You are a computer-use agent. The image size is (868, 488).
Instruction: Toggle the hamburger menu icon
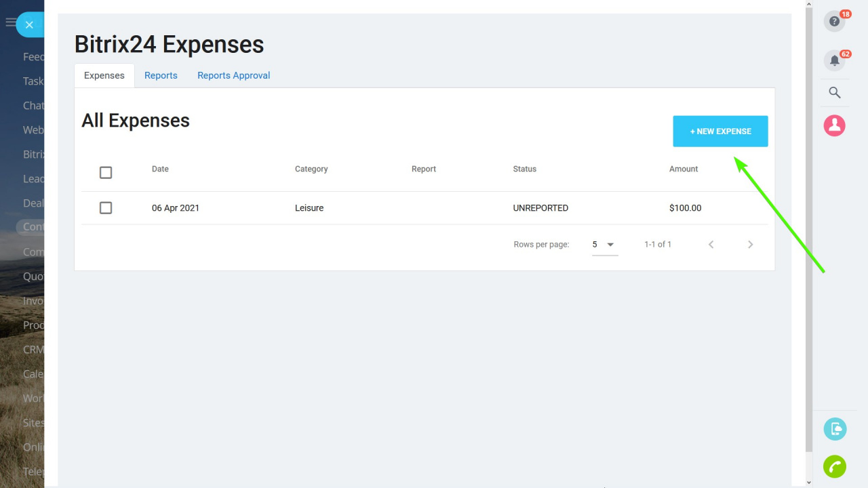point(10,22)
